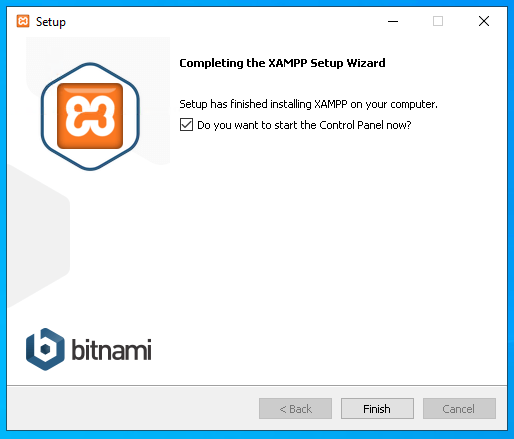Click the Completing the XAMPP Setup Wizard heading
The width and height of the screenshot is (514, 439).
282,63
